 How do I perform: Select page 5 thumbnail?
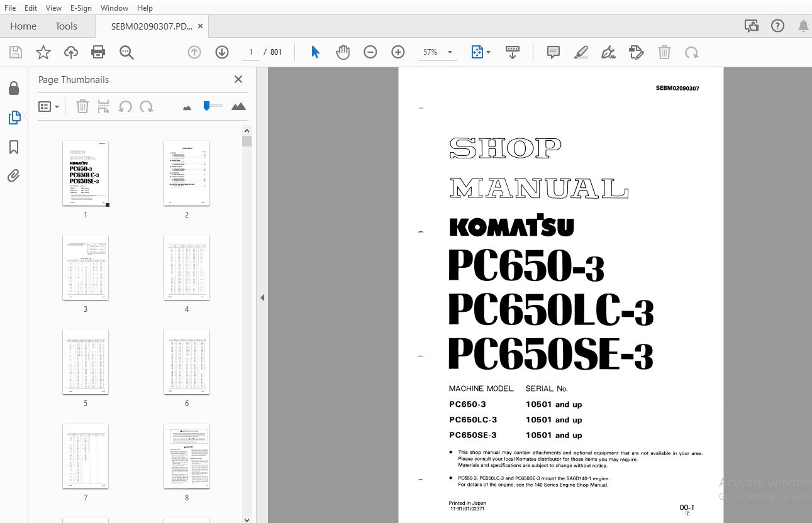pyautogui.click(x=86, y=362)
